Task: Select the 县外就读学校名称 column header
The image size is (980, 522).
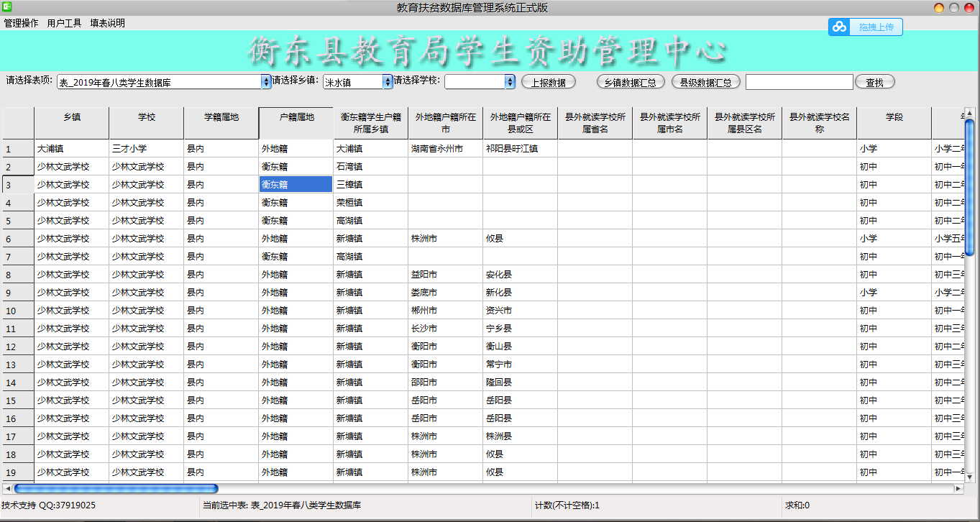Action: (x=820, y=123)
